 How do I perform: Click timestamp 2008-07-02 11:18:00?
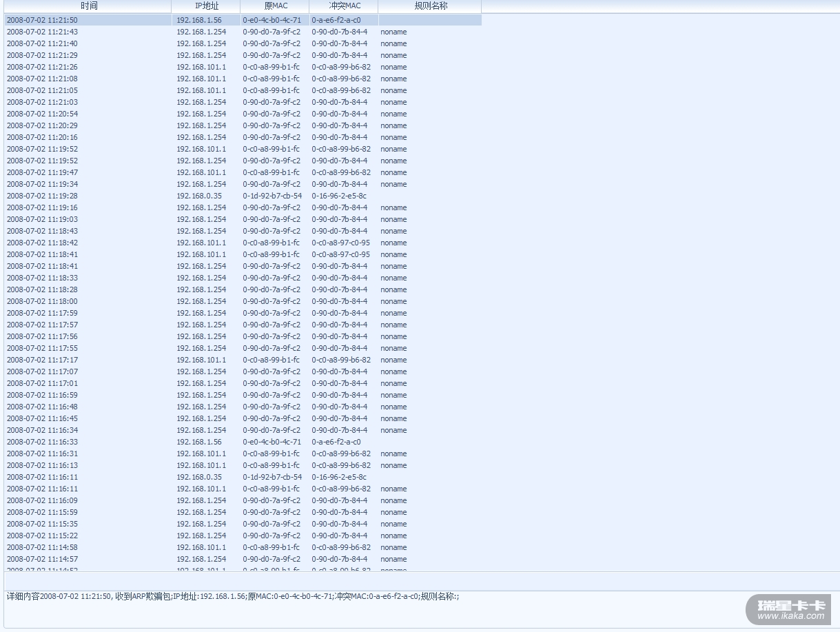pos(42,301)
